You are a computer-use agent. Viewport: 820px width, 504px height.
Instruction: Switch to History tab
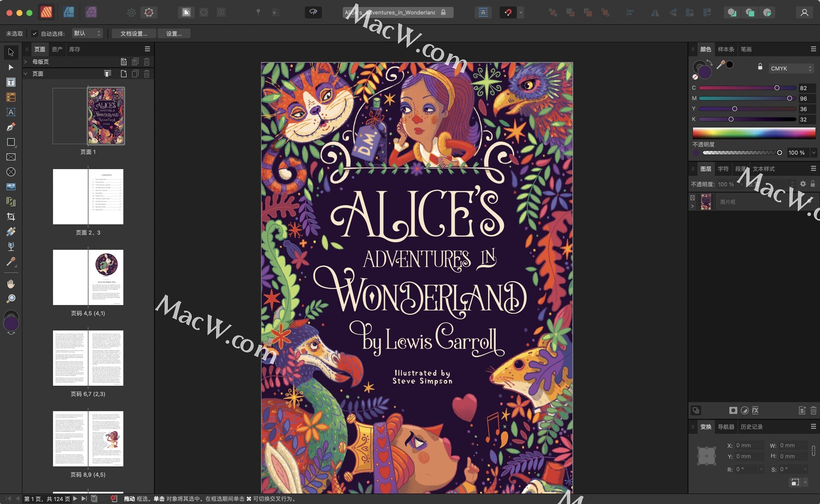click(752, 427)
